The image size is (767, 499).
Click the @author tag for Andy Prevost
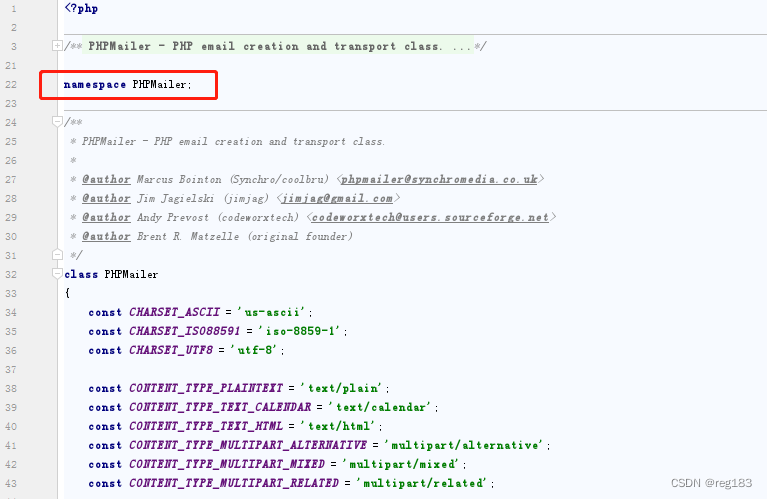click(106, 218)
